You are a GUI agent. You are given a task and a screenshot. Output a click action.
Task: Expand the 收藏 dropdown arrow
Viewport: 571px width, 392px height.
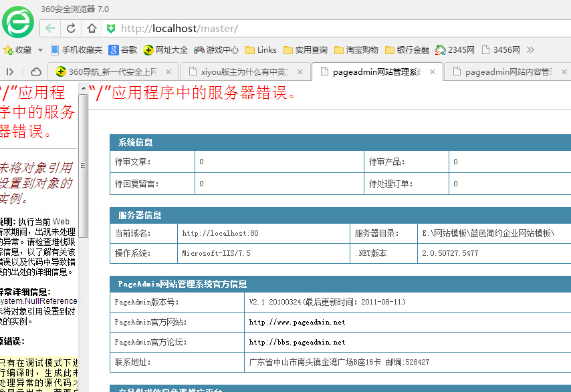coord(40,50)
